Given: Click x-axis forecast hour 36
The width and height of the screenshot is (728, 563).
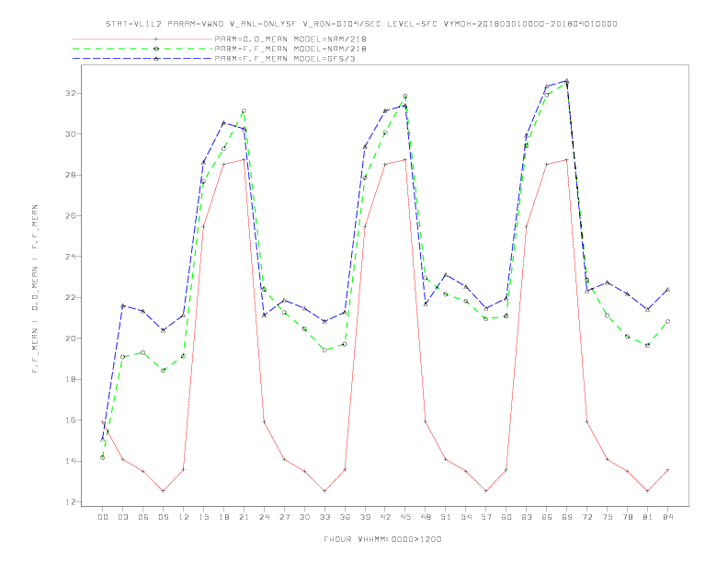Looking at the screenshot, I should 345,517.
